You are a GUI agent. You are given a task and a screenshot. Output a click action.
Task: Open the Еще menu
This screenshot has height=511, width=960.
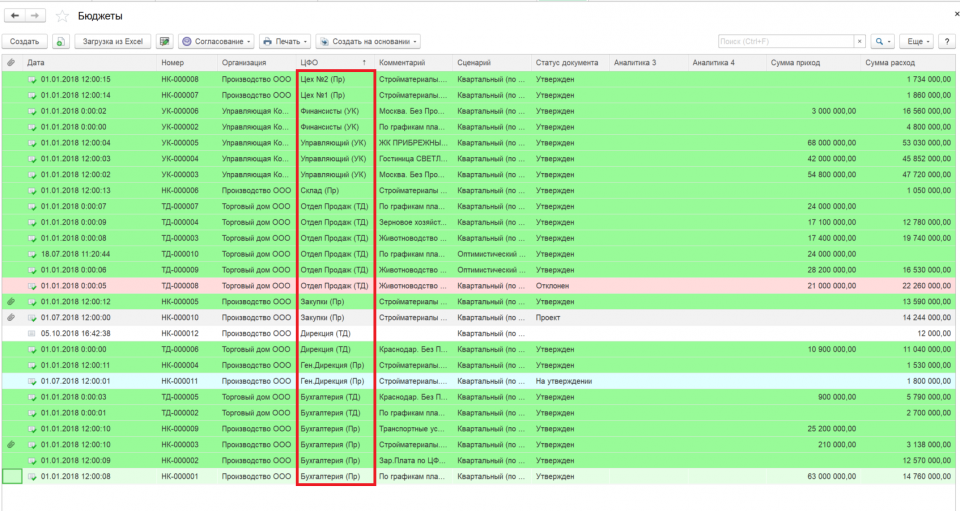pos(916,41)
